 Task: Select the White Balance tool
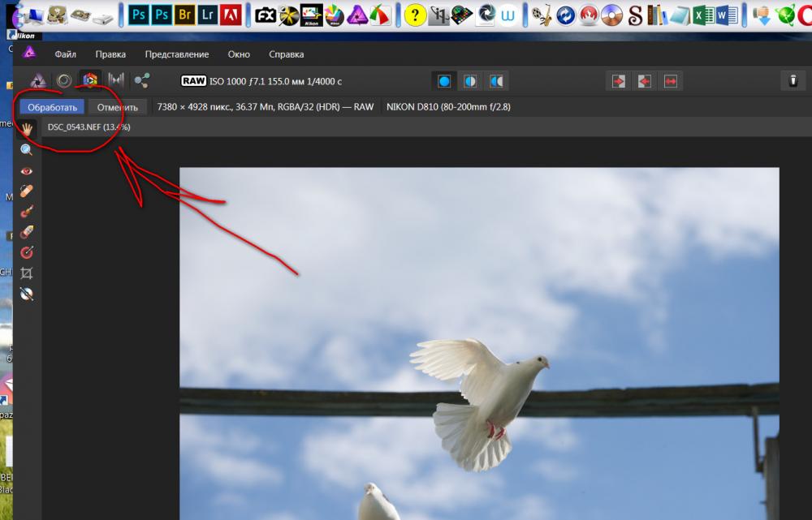tap(27, 294)
